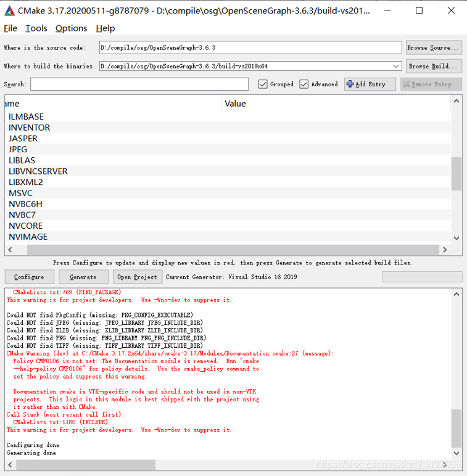Click the output log's scroll down arrow
The width and height of the screenshot is (467, 476).
(x=456, y=453)
